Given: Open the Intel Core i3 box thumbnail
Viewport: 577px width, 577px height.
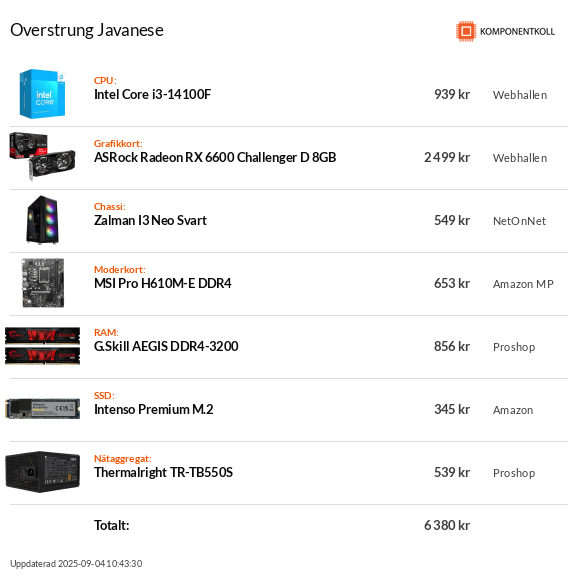Looking at the screenshot, I should pyautogui.click(x=42, y=94).
